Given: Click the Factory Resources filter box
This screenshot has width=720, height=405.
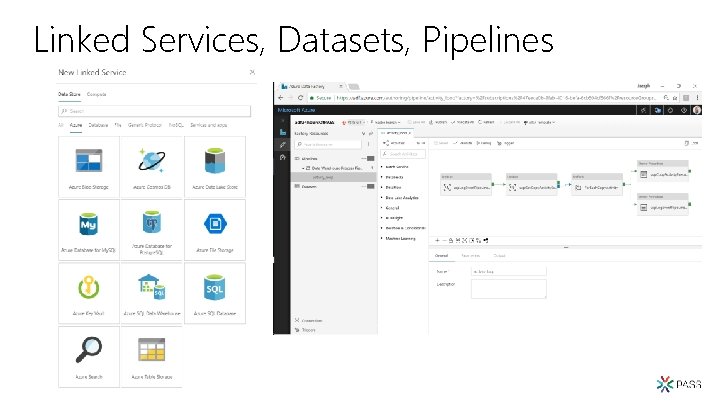Looking at the screenshot, I should [x=328, y=144].
